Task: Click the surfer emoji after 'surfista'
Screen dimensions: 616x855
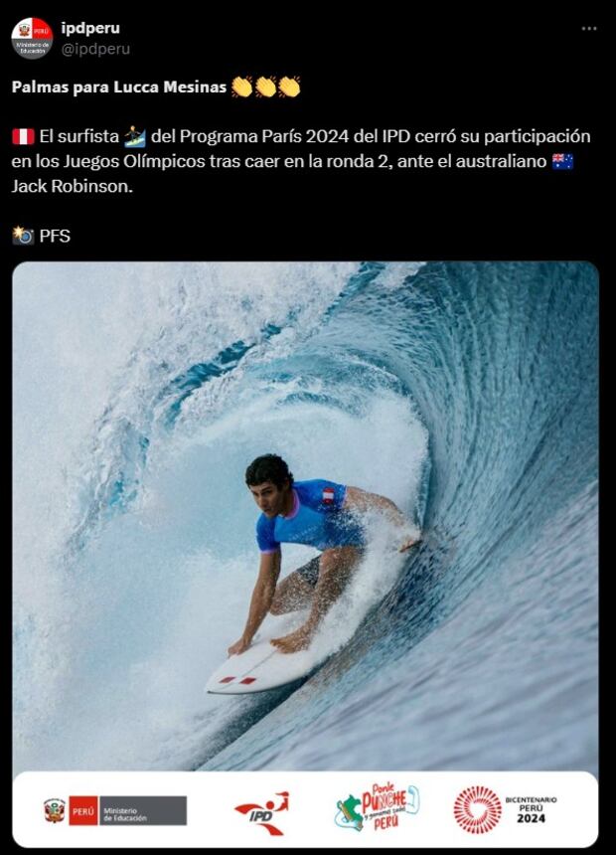Action: coord(135,136)
